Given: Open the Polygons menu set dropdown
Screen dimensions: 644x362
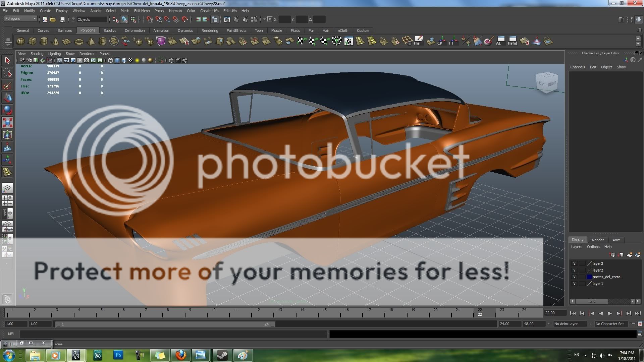Looking at the screenshot, I should (x=20, y=19).
